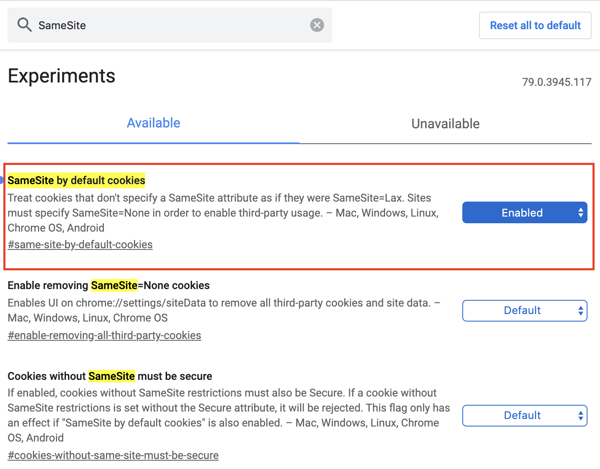Open dropdown for removing SameSite=None cookies
Image resolution: width=600 pixels, height=469 pixels.
[x=525, y=311]
